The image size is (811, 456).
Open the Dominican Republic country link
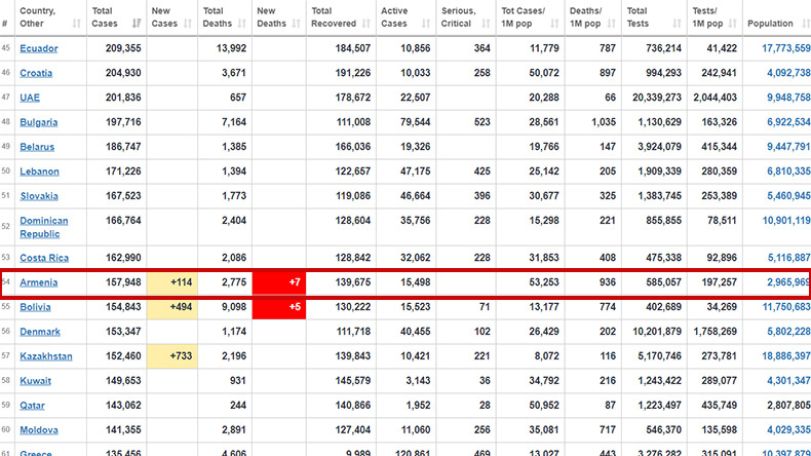point(44,227)
